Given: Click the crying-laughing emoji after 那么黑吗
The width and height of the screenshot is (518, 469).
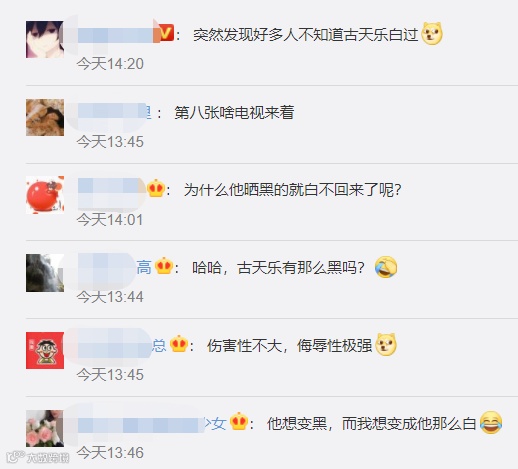Looking at the screenshot, I should (x=386, y=267).
